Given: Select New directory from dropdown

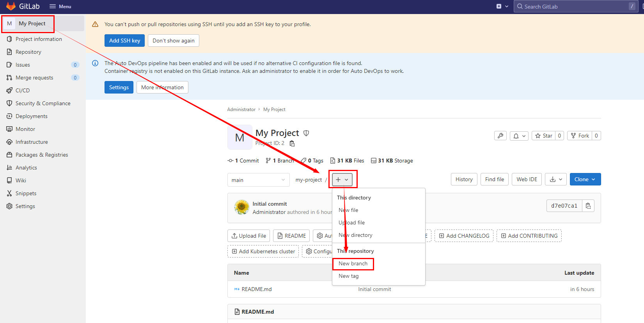Looking at the screenshot, I should pos(355,235).
